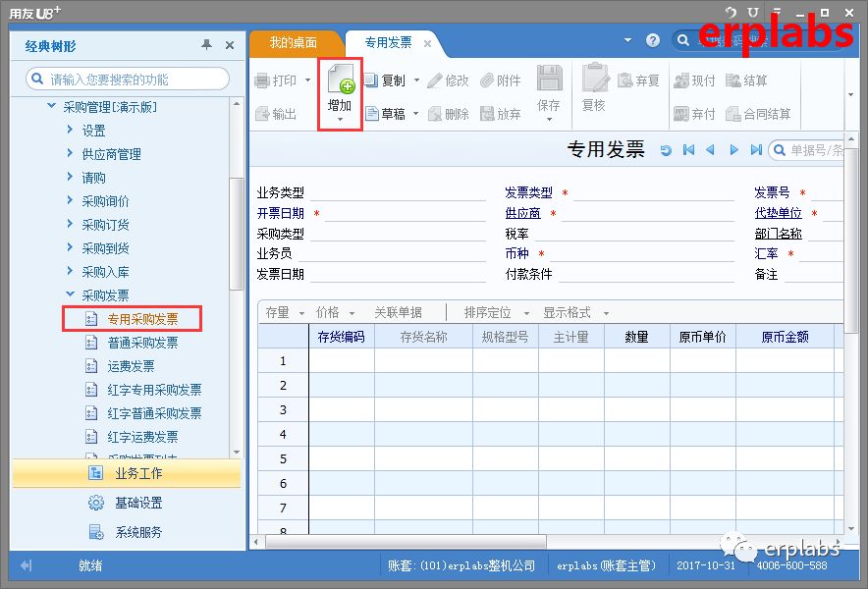Close the 专用发票 tab
Screen dimensions: 868x589
point(427,43)
